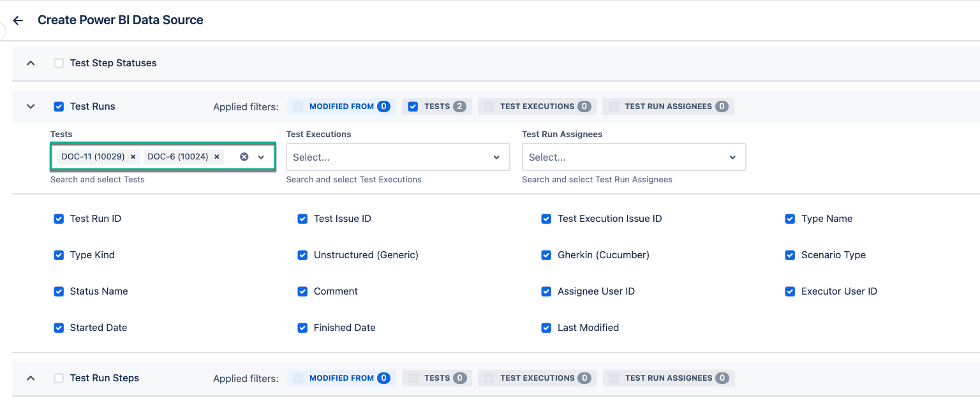
Task: Uncheck the Last Modified field
Action: [546, 327]
